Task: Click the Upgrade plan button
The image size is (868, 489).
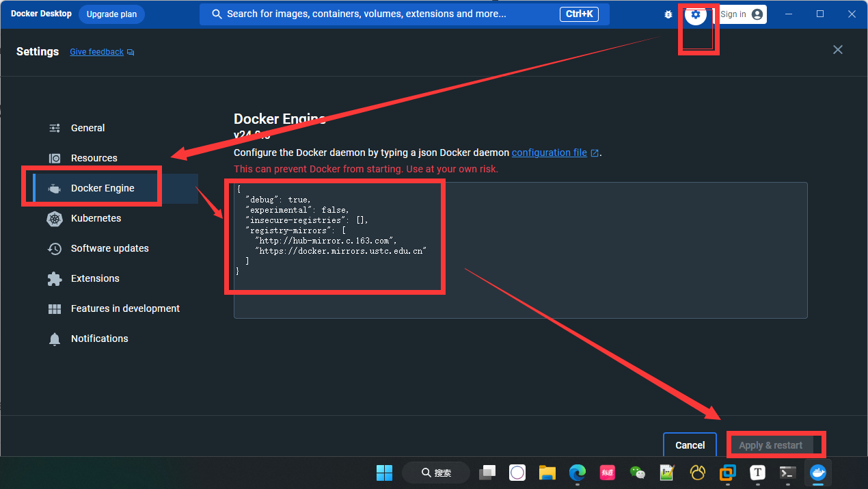Action: pos(111,14)
